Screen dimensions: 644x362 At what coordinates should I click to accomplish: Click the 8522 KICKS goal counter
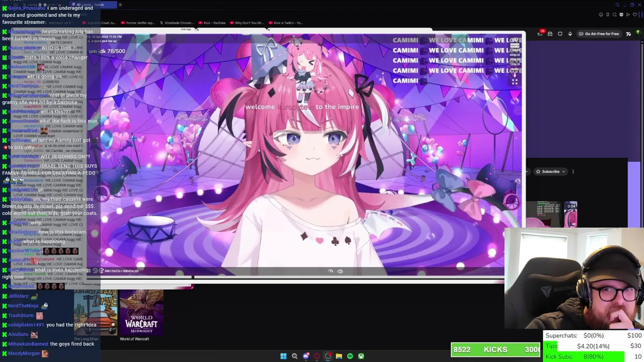tap(496, 349)
